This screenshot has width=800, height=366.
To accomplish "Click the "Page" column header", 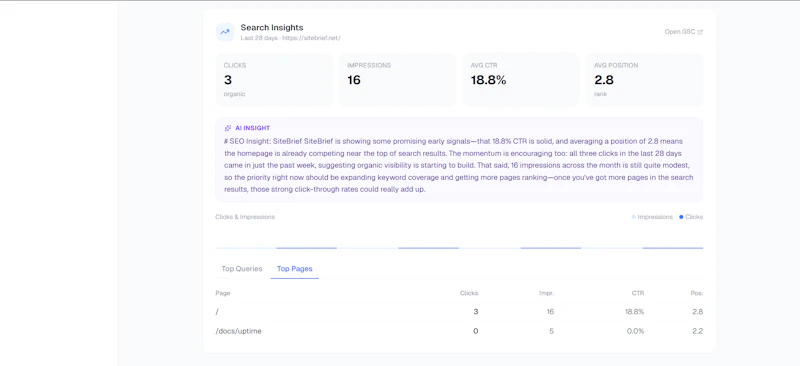I will [x=223, y=293].
